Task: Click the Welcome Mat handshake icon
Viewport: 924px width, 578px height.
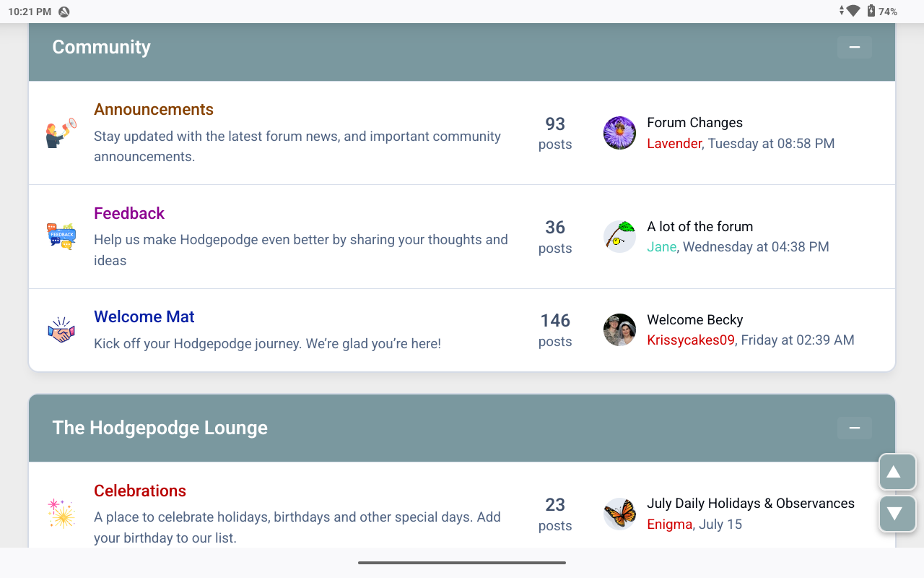Action: coord(61,330)
